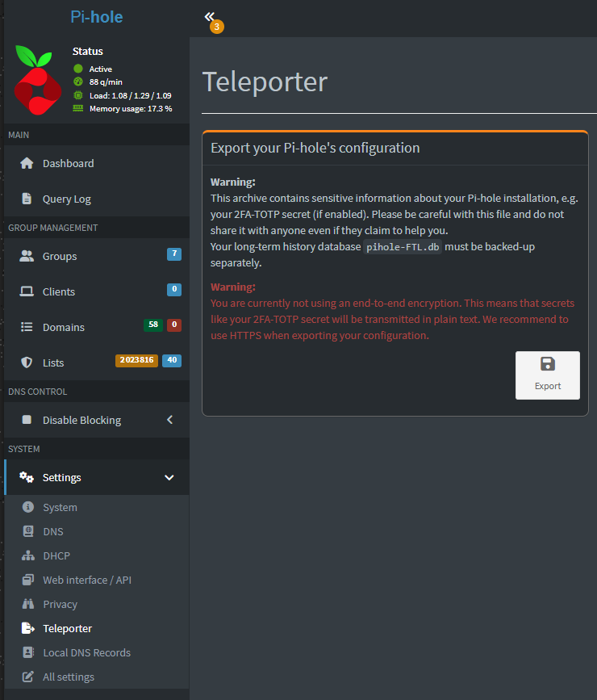Collapse sidebar with double-chevron icon

[210, 17]
